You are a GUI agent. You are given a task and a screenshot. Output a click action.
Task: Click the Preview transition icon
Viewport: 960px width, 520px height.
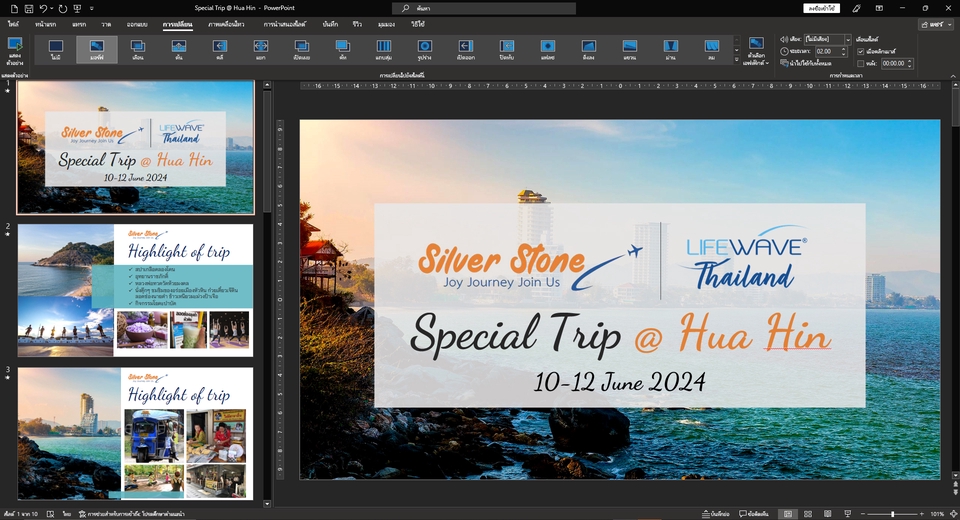(15, 51)
